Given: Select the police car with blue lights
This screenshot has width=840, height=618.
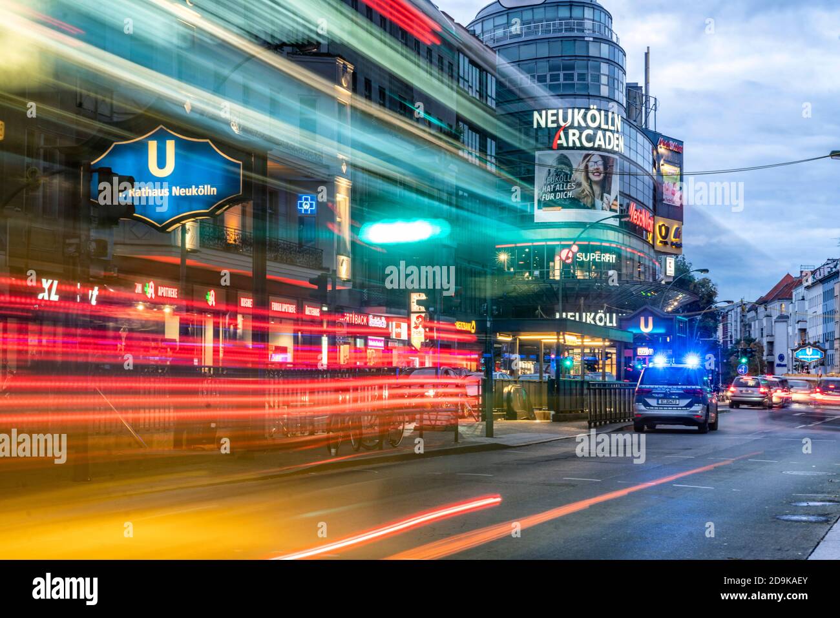Looking at the screenshot, I should pyautogui.click(x=675, y=395).
